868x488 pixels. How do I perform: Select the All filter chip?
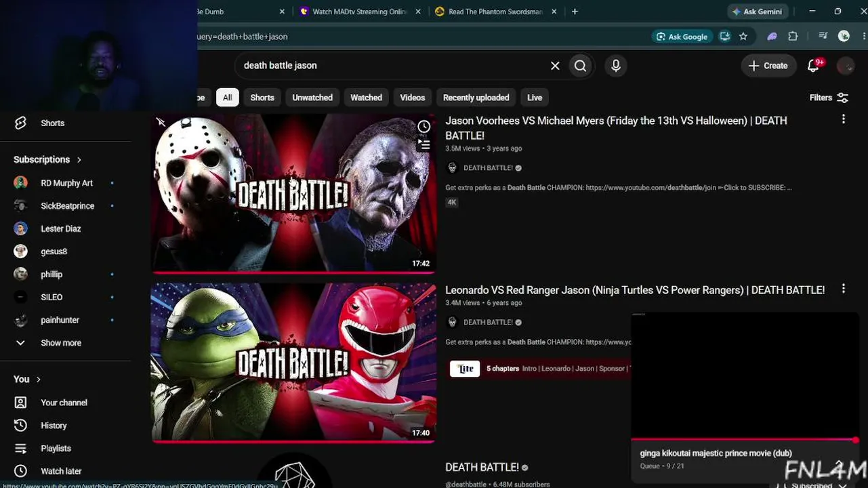coord(228,98)
